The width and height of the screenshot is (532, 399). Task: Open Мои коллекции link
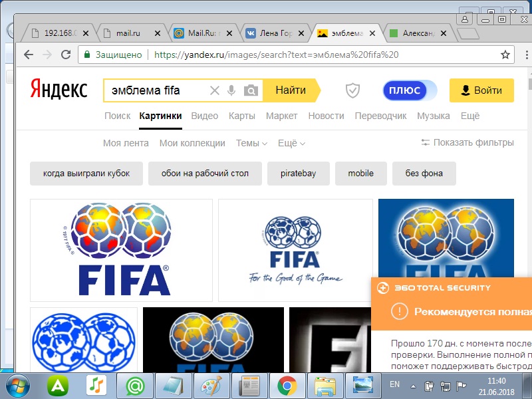[x=192, y=143]
